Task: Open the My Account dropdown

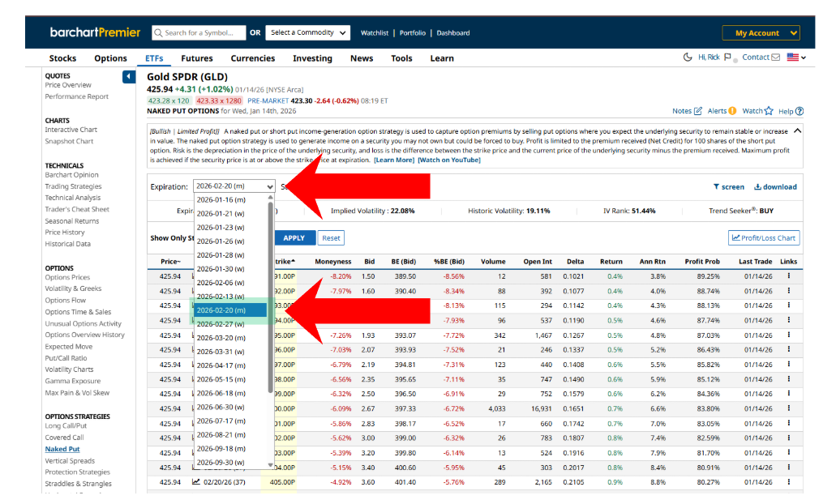Action: click(x=761, y=33)
